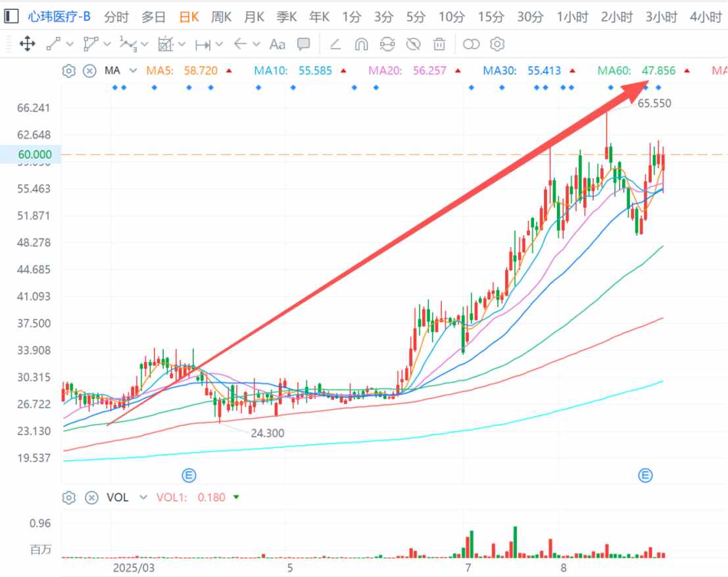Expand the MA indicator dropdown chevron
Screen dimensions: 728x577
pos(133,70)
